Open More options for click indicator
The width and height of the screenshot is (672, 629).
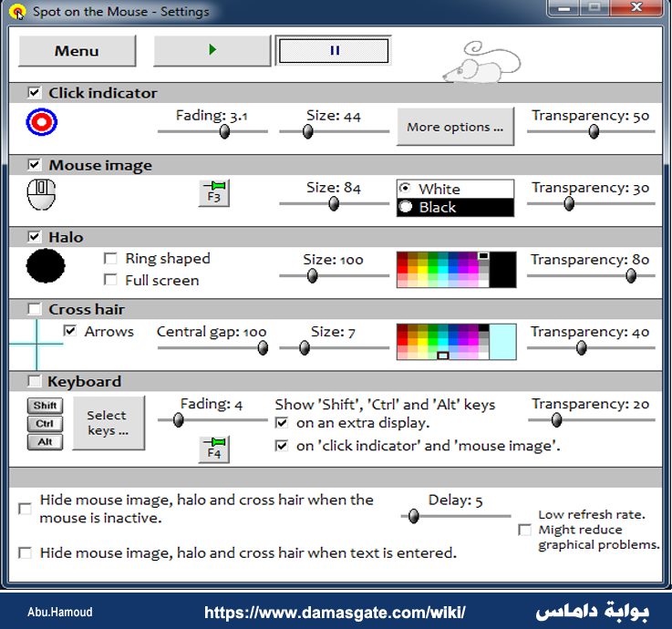pyautogui.click(x=455, y=127)
